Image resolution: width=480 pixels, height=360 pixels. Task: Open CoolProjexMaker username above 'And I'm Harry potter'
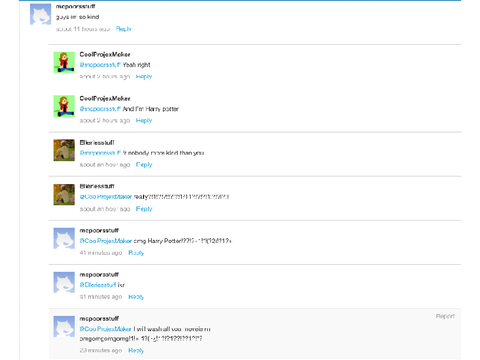pyautogui.click(x=105, y=98)
